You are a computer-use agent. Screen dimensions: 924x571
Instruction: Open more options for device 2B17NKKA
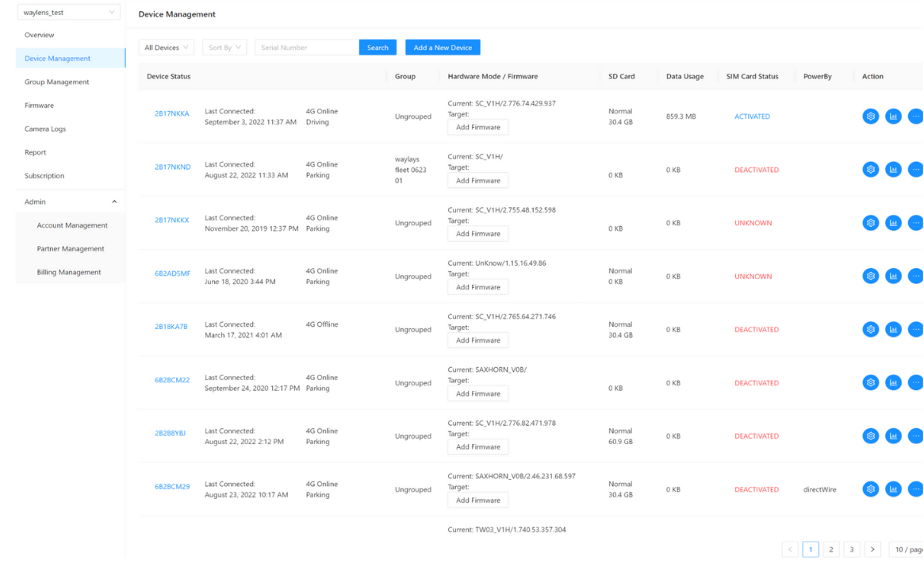916,116
